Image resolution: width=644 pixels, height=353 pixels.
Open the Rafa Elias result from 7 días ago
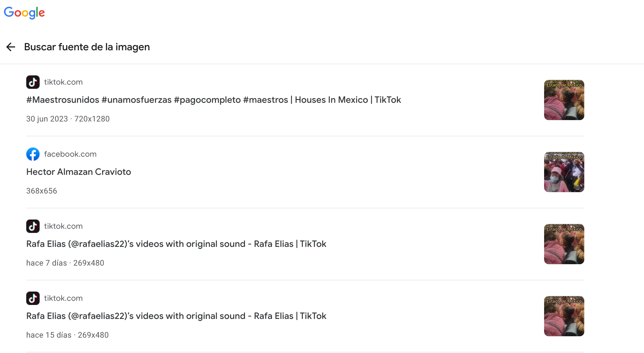pos(176,244)
